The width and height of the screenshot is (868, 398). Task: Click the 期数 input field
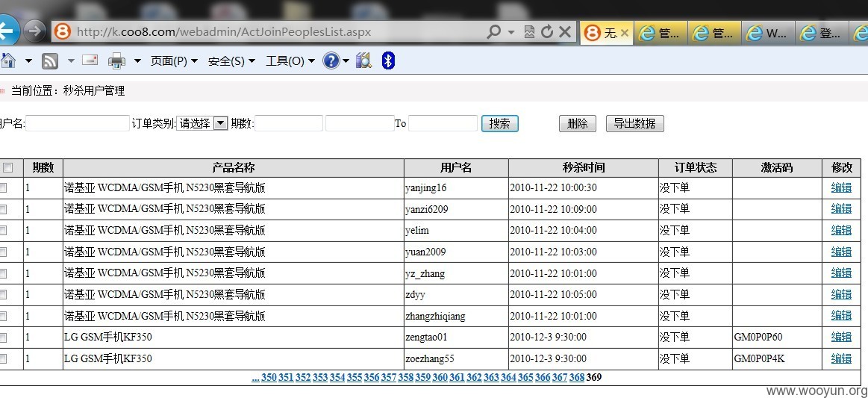pyautogui.click(x=288, y=123)
